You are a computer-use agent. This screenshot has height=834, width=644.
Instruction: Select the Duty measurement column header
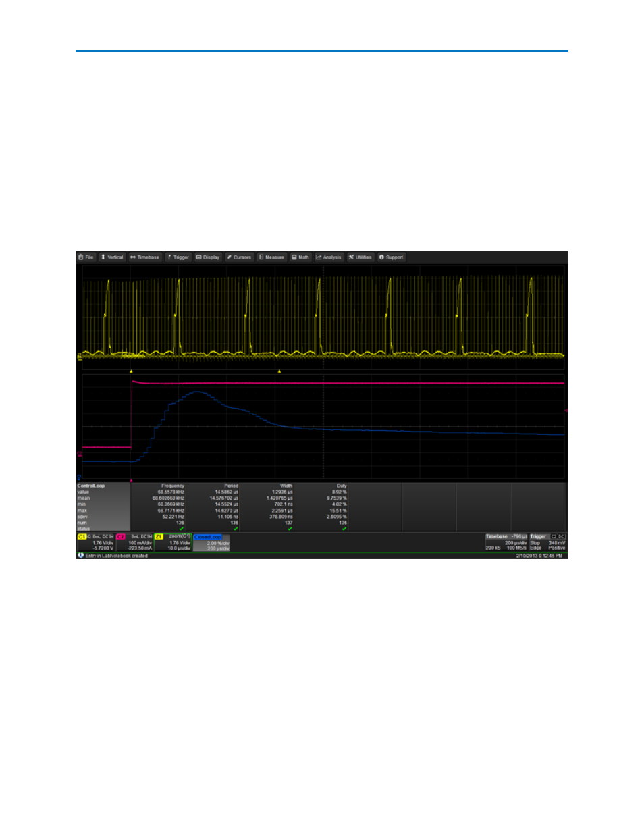(x=342, y=486)
